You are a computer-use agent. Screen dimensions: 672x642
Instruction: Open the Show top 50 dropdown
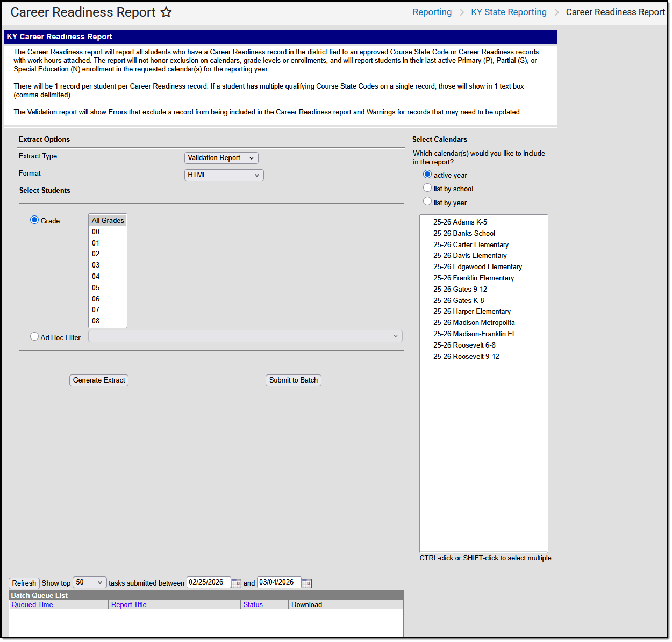pos(89,582)
